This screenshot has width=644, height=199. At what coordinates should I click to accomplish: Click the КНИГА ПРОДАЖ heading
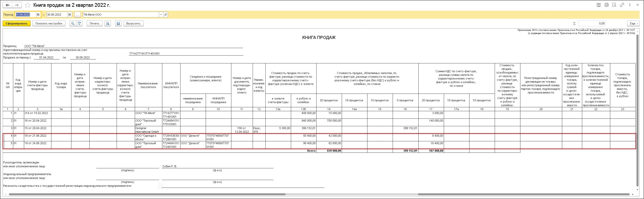319,37
